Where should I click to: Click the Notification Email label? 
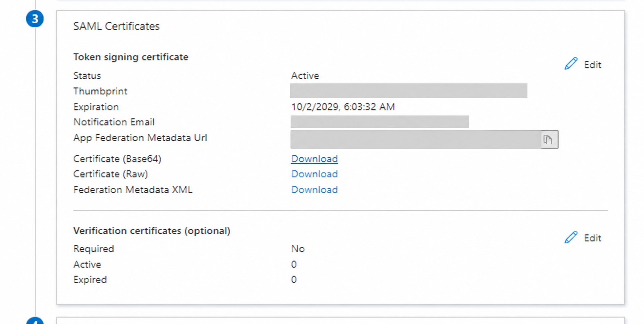tap(114, 122)
